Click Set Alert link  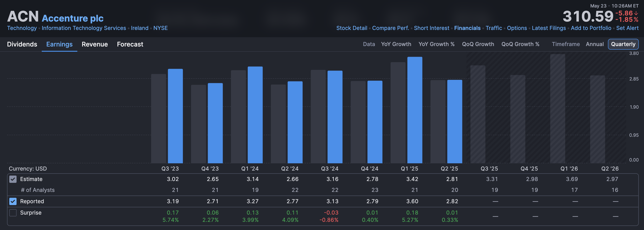coord(627,28)
